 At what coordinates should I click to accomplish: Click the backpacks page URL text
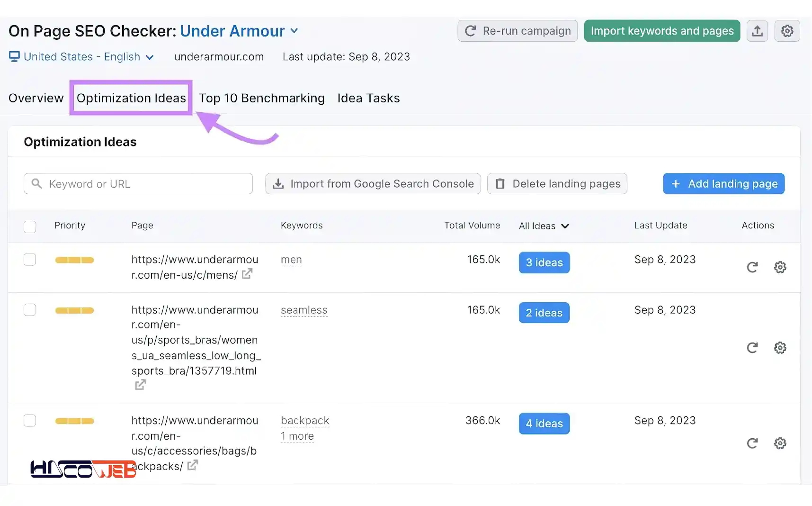[x=195, y=443]
